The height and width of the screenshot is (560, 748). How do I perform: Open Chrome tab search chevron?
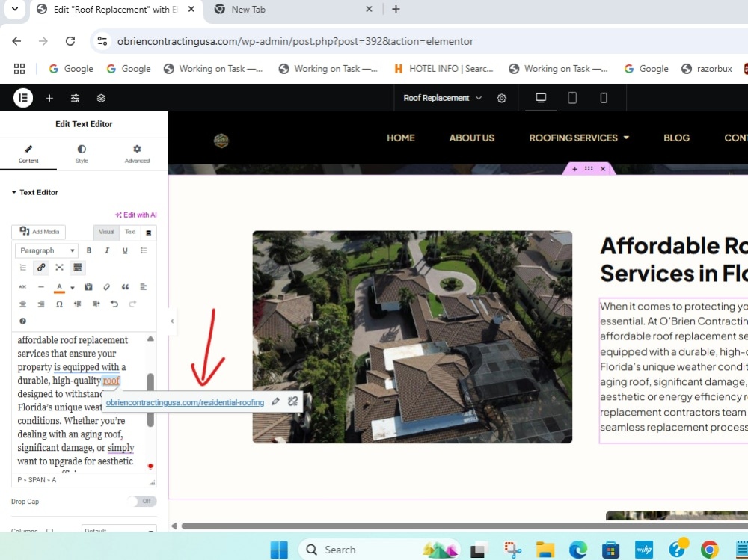coord(15,9)
